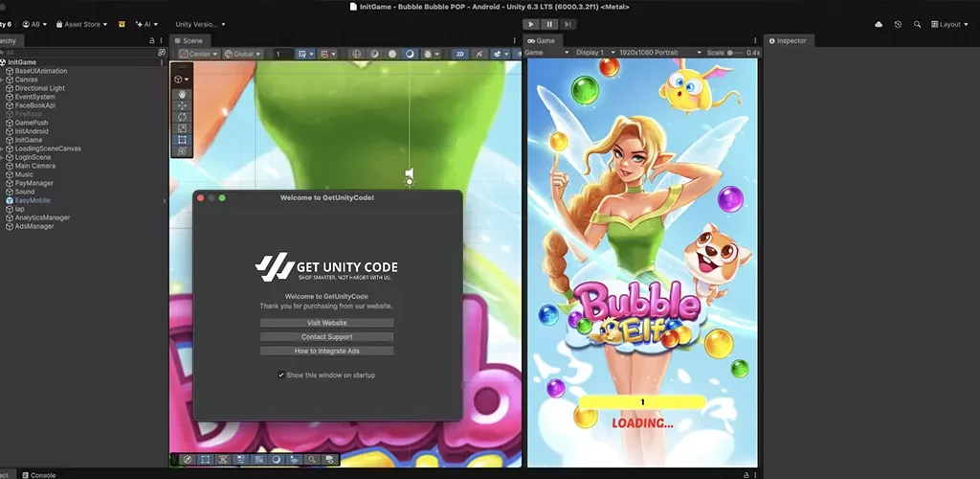Select Main Camera in Hierarchy
This screenshot has height=479, width=980.
(35, 166)
